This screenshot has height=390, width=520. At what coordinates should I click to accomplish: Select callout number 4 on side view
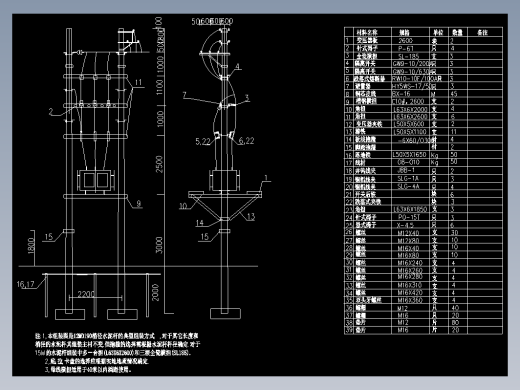pos(237,66)
